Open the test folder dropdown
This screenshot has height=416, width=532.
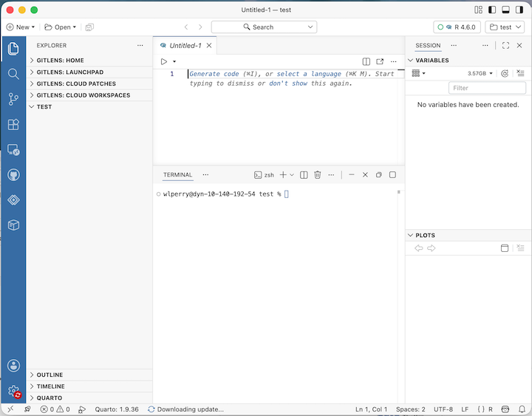(505, 27)
